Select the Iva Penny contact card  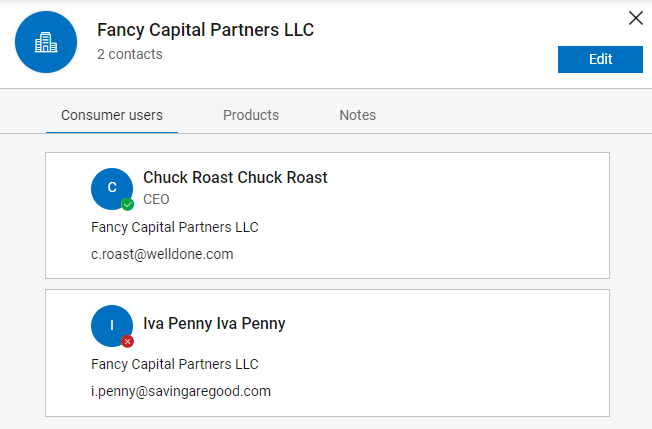point(327,353)
